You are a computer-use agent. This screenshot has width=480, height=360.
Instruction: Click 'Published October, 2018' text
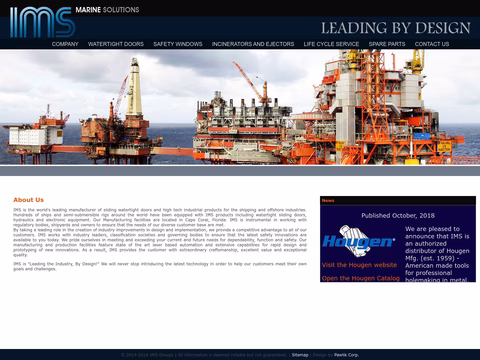[x=398, y=216]
